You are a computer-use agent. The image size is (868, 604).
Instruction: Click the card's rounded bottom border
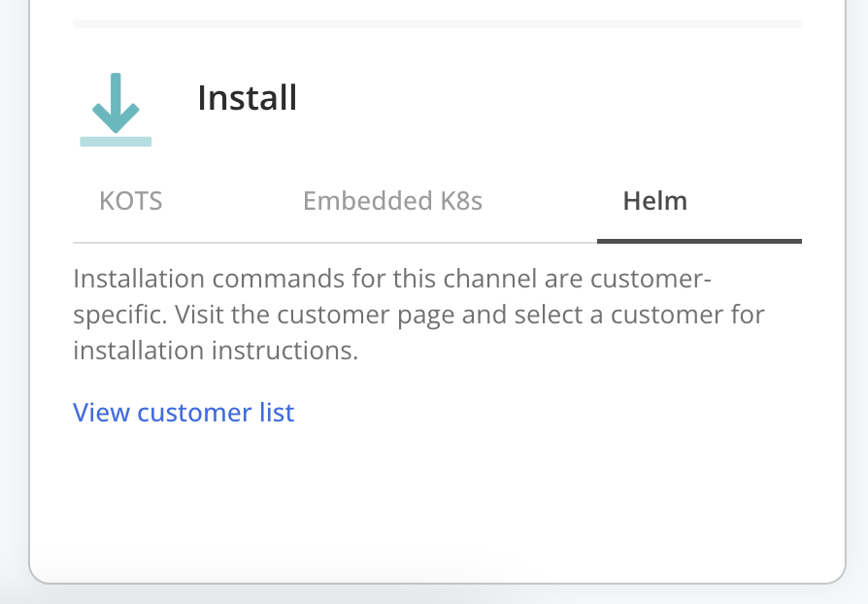tap(437, 583)
